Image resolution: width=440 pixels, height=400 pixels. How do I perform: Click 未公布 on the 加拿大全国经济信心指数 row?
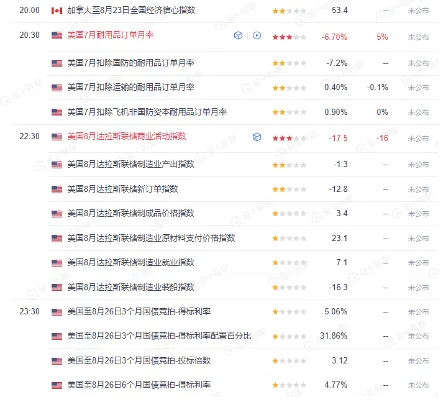tap(418, 11)
